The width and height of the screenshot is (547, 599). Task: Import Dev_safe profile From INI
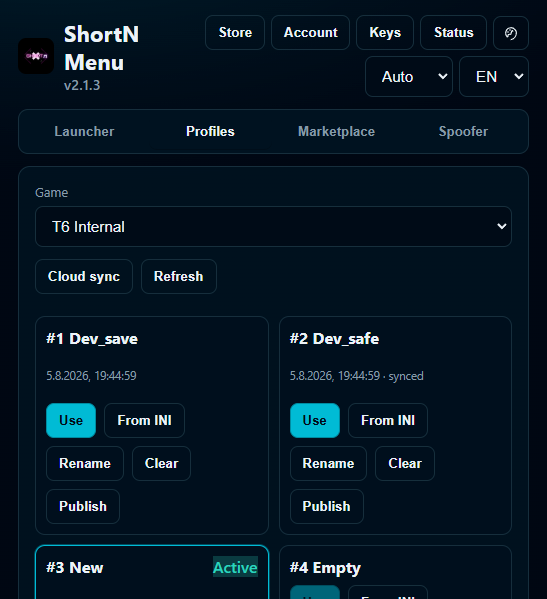[388, 420]
